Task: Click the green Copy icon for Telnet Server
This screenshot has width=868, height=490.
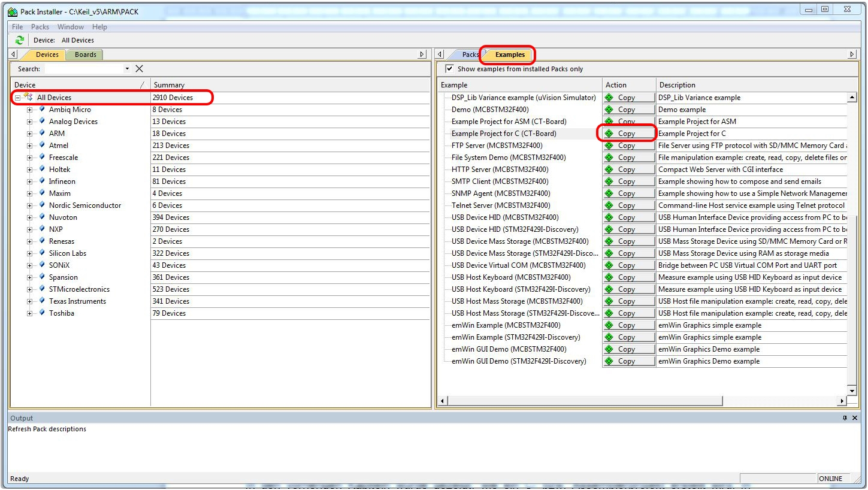Action: pos(609,205)
